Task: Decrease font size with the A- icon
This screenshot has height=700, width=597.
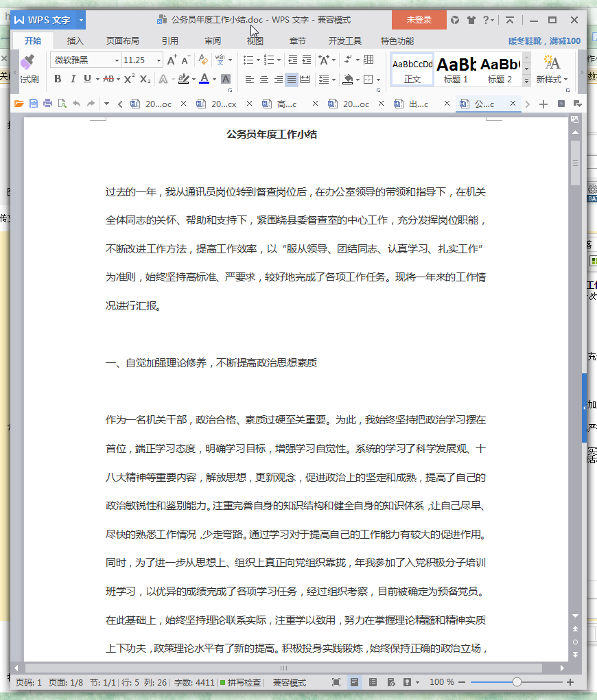Action: tap(186, 60)
